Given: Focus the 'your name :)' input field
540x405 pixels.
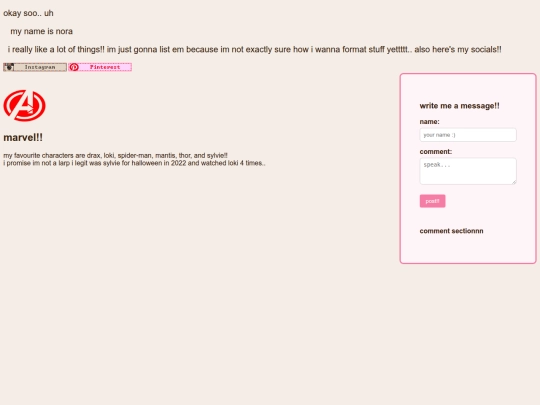Looking at the screenshot, I should [x=468, y=135].
